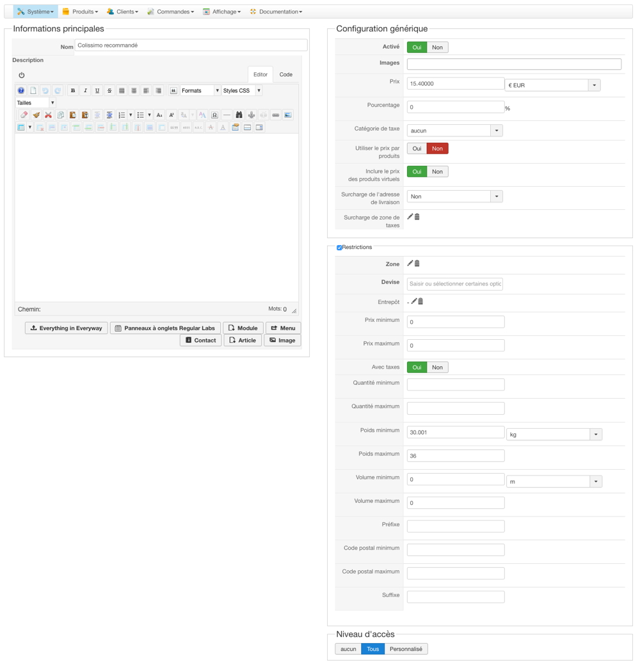Click the blockquote toolbar icon

click(173, 90)
